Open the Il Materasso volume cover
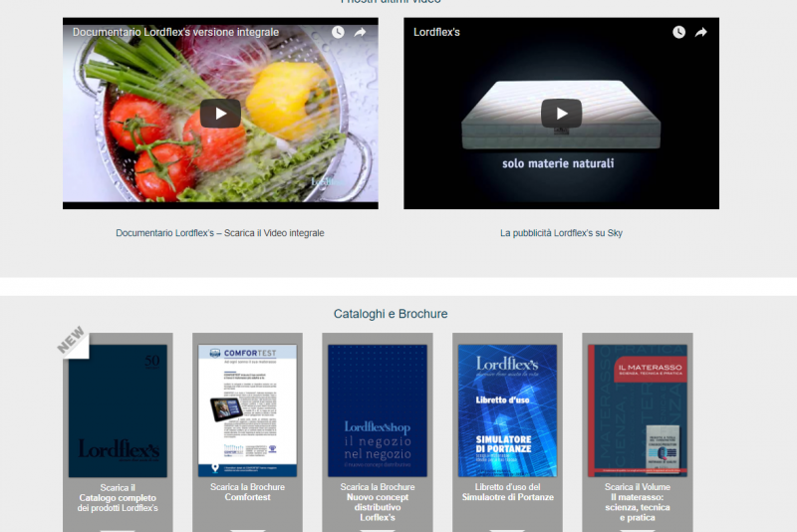The image size is (797, 532). click(x=638, y=410)
